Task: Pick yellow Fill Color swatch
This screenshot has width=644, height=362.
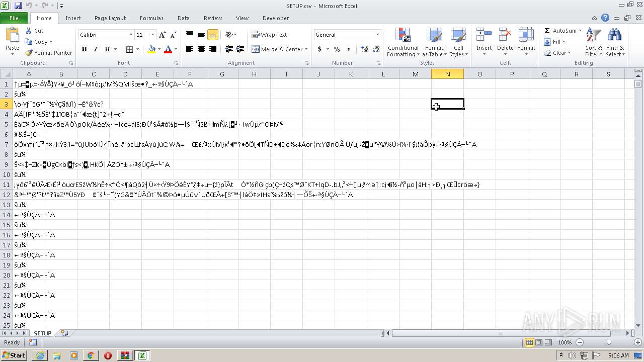Action: point(151,49)
